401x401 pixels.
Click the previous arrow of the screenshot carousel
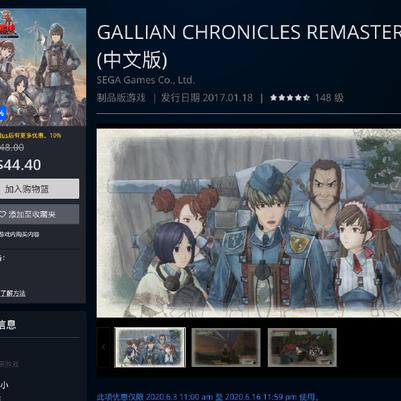coord(103,347)
